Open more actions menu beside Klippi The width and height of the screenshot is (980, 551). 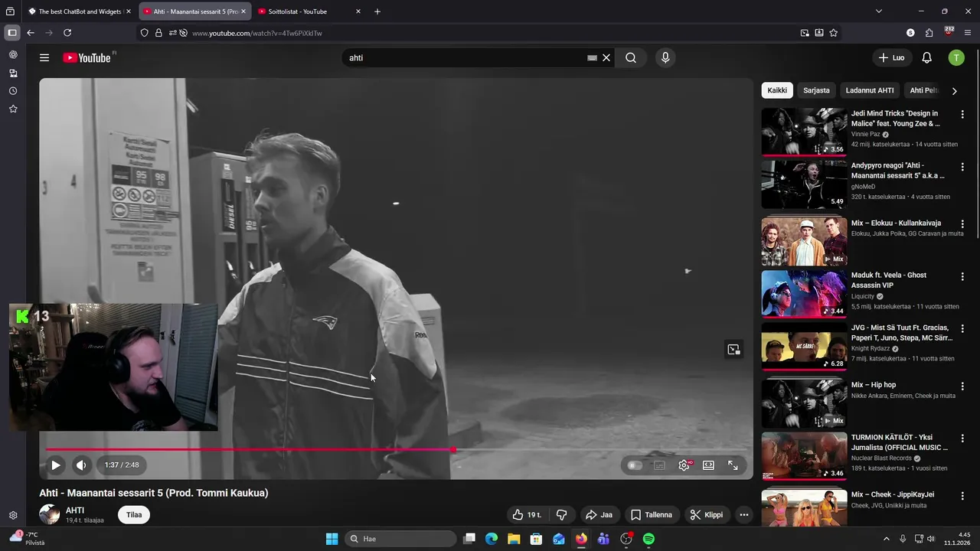[743, 515]
